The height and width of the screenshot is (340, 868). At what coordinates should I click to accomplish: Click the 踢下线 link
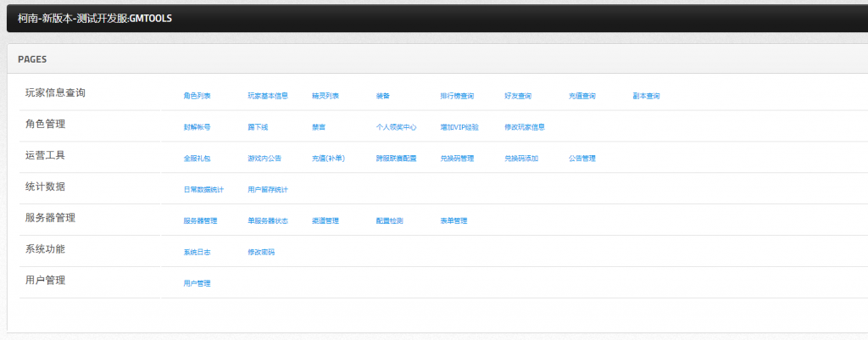tap(258, 127)
